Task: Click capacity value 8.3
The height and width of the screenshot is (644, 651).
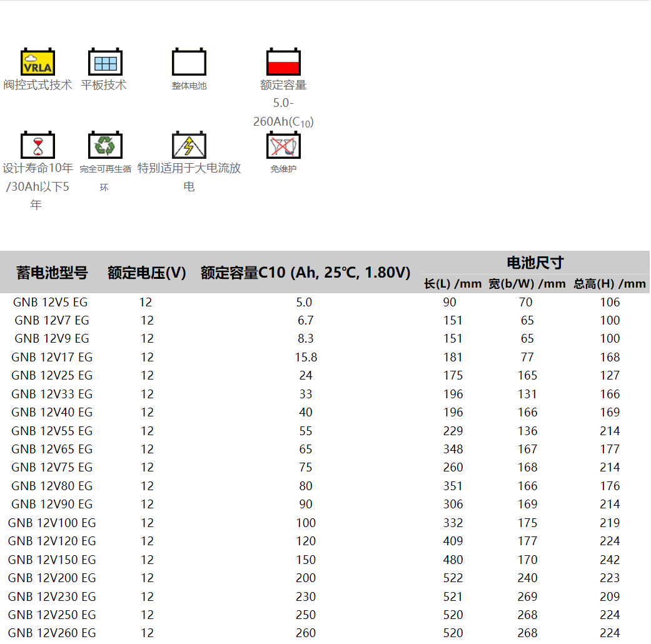Action: coord(306,338)
